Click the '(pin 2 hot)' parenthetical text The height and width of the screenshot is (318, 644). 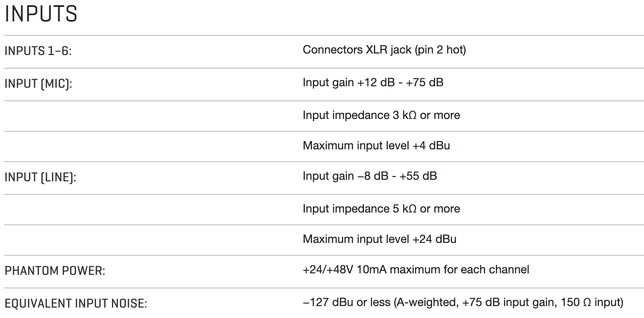coord(440,50)
